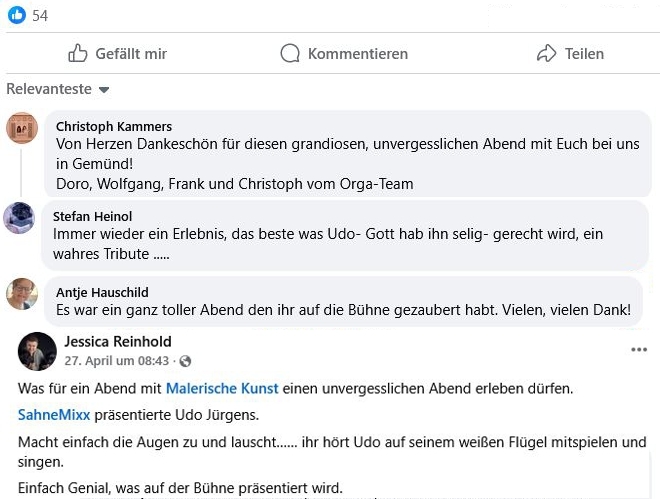Click the public globe privacy icon

click(185, 361)
